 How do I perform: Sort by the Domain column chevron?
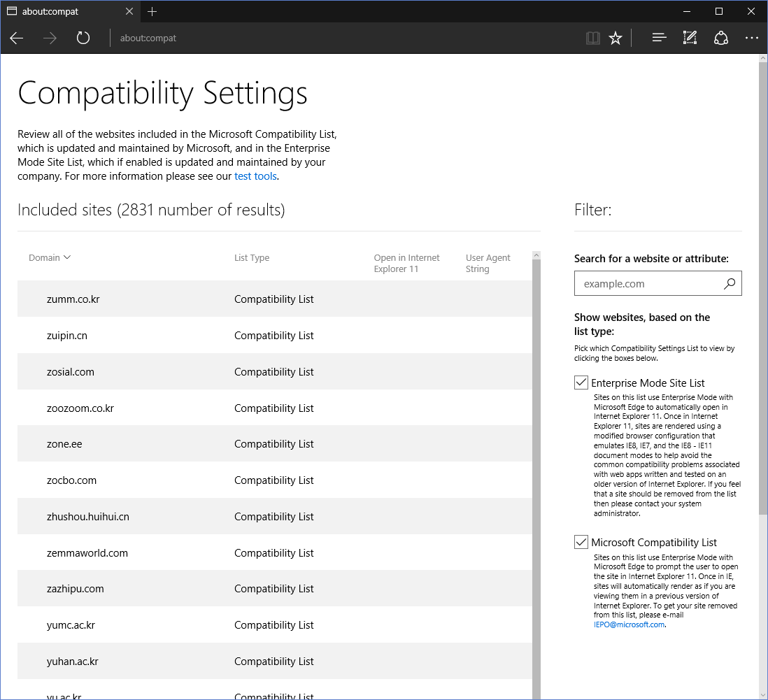[67, 257]
